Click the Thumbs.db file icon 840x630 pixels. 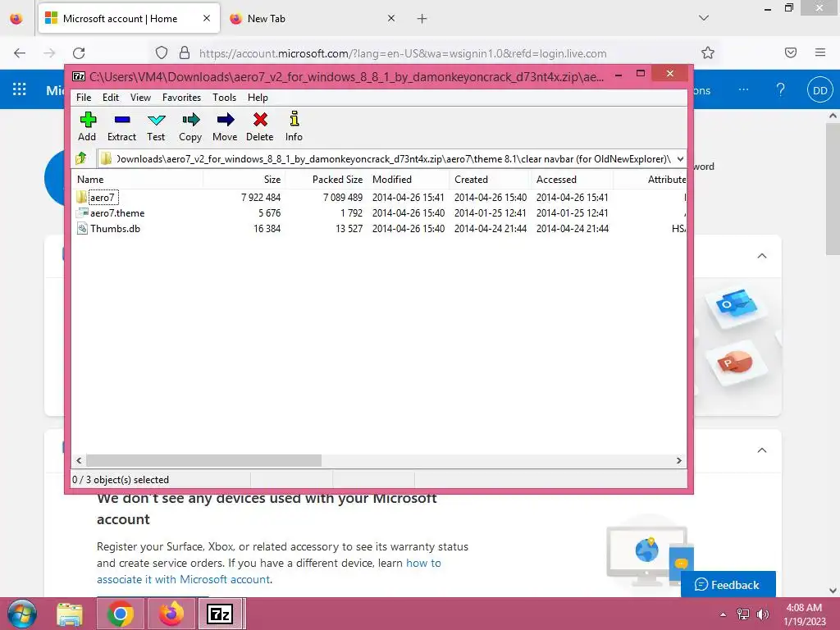(x=82, y=229)
